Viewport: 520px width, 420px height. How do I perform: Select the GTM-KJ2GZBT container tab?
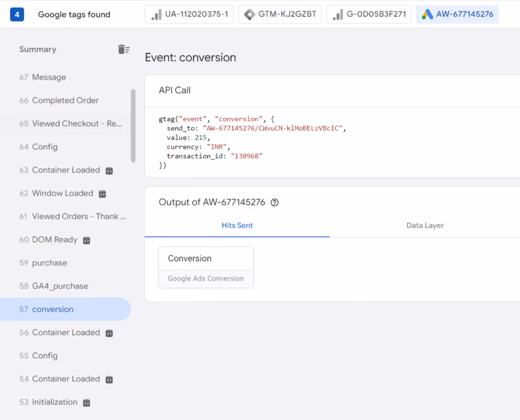pos(280,14)
